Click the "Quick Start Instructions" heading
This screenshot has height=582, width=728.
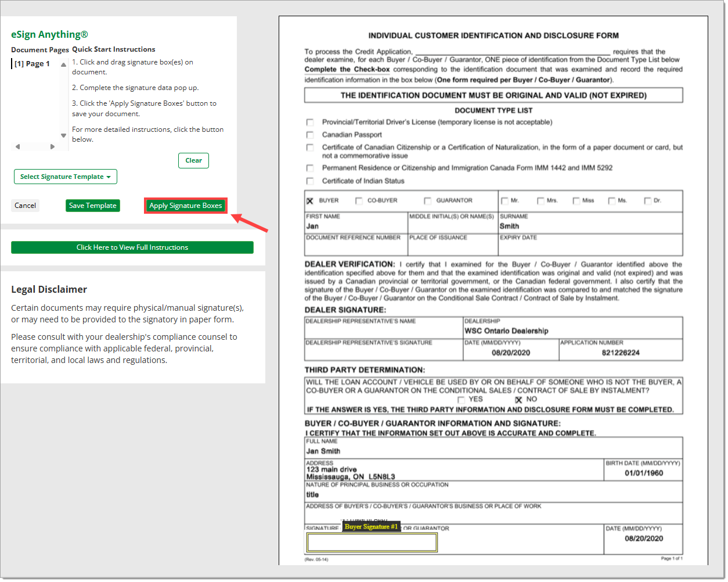[x=114, y=49]
